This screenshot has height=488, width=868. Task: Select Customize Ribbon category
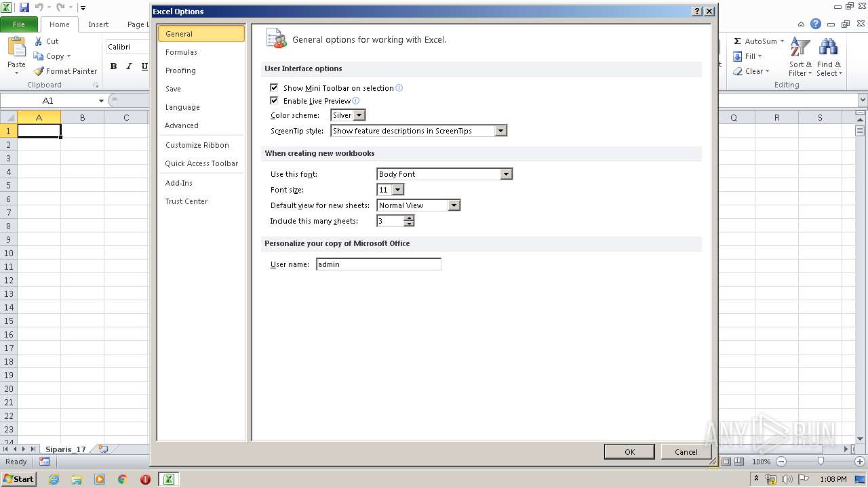click(x=201, y=145)
